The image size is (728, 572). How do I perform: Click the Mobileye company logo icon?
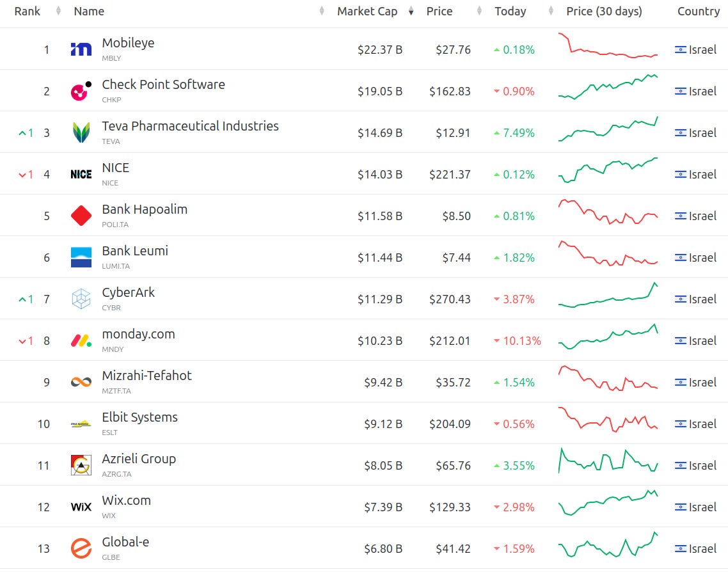point(81,49)
